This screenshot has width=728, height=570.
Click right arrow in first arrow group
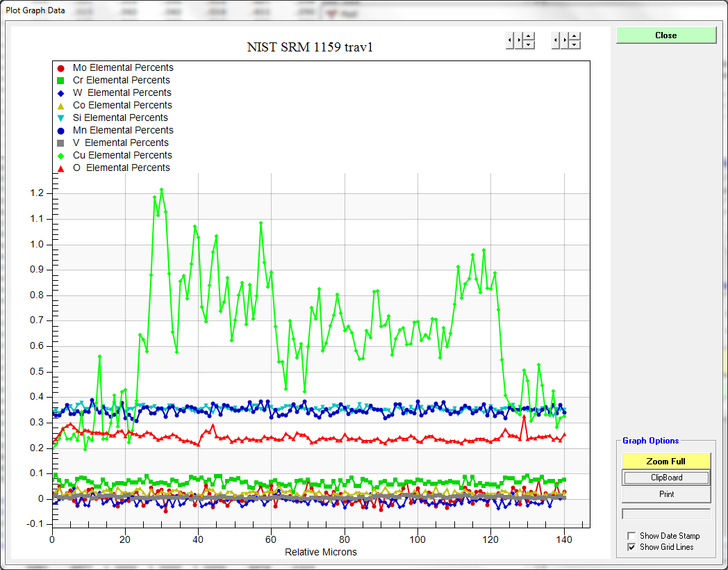coord(518,41)
